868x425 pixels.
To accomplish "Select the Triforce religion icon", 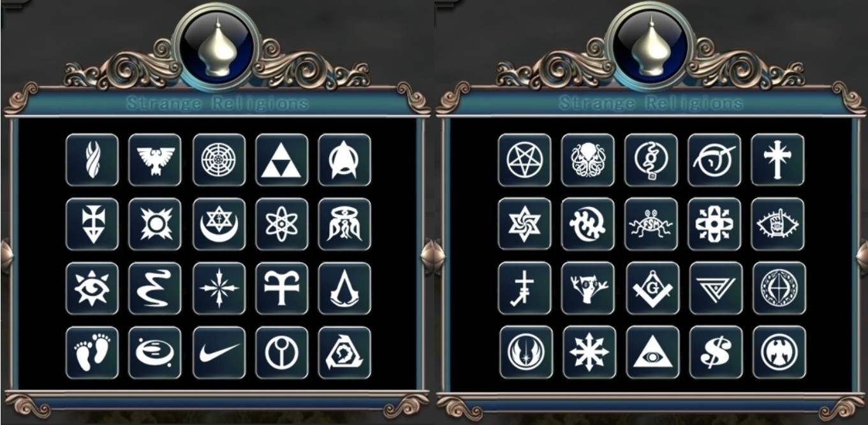I will coord(281,160).
